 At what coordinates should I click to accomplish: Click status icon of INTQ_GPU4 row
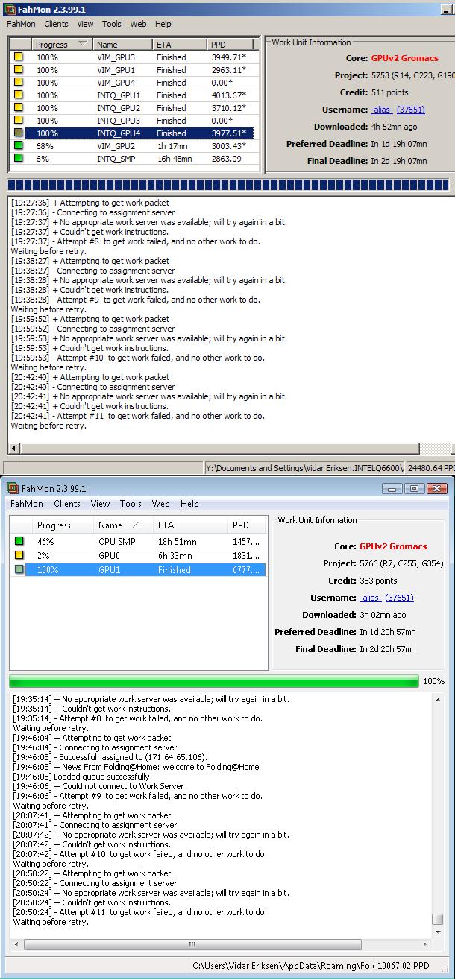click(x=19, y=133)
